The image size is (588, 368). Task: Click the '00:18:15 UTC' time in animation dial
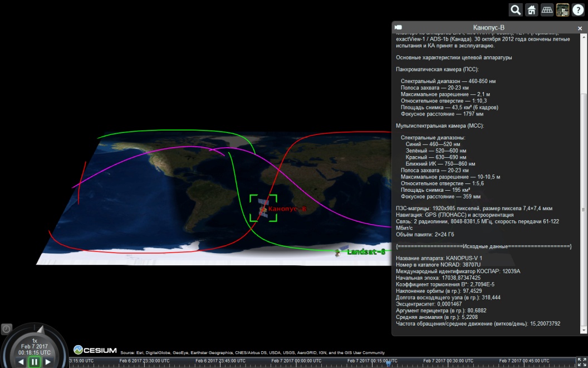35,352
